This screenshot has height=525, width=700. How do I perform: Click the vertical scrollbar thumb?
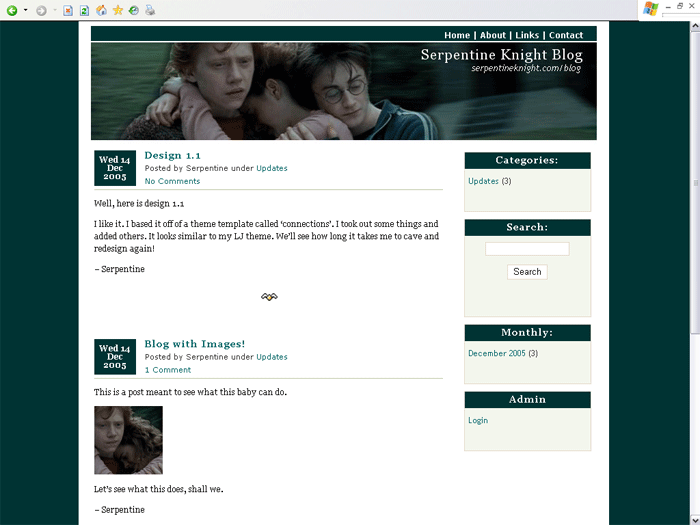pyautogui.click(x=695, y=182)
